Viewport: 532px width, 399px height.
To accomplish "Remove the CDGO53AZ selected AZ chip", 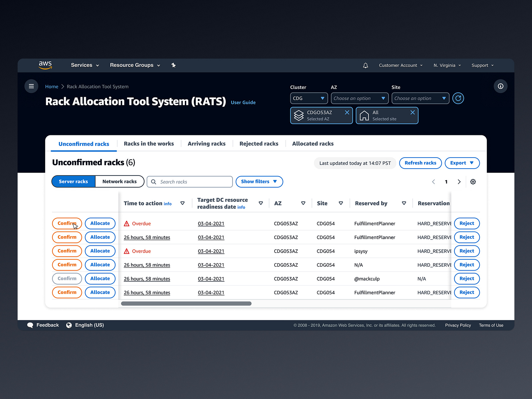I will (347, 112).
